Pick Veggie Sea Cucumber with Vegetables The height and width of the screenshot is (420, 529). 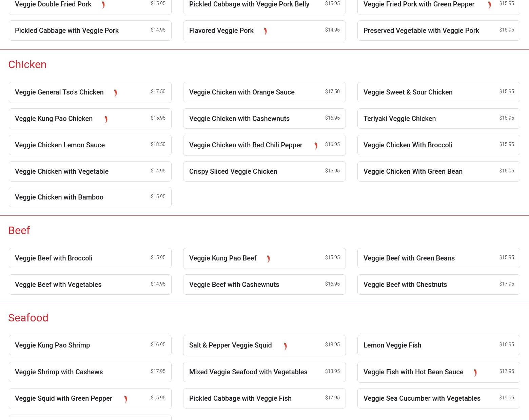click(x=422, y=398)
